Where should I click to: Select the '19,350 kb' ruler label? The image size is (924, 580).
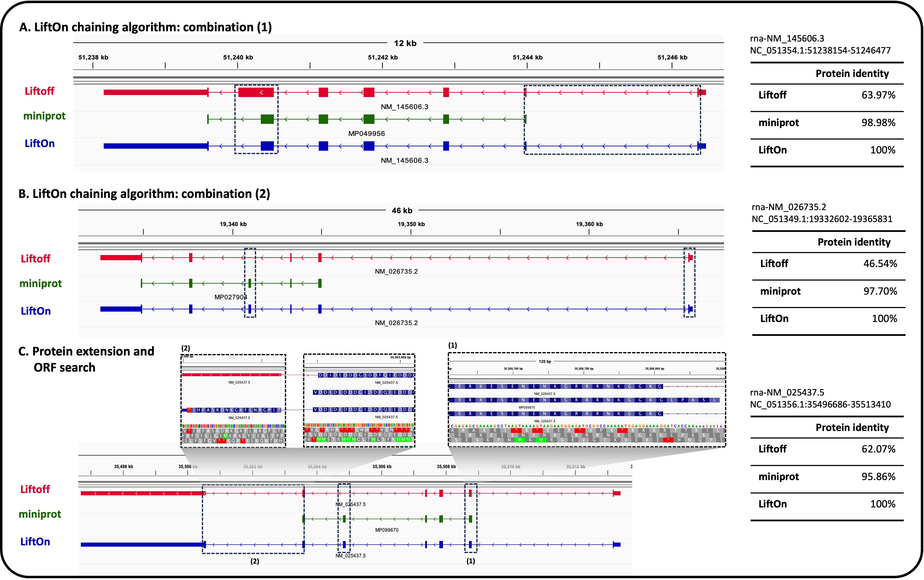coord(411,225)
